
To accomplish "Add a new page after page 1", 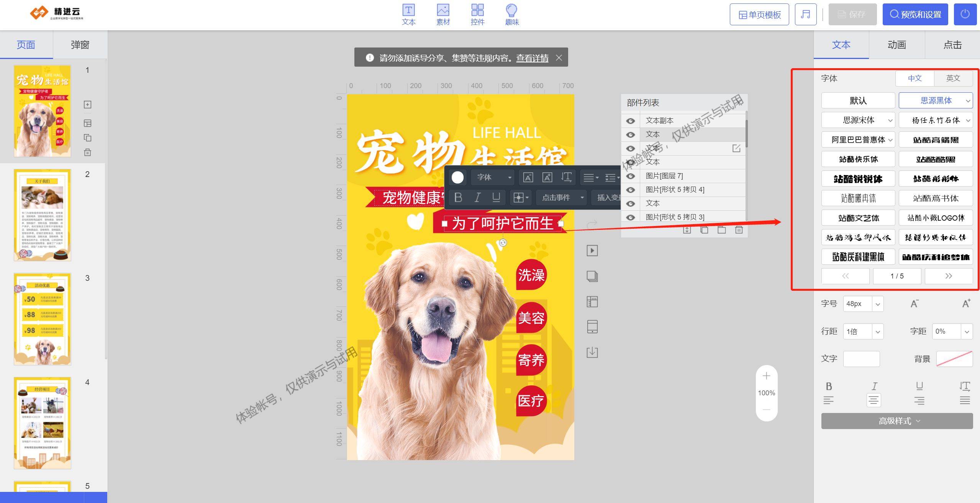I will [87, 105].
